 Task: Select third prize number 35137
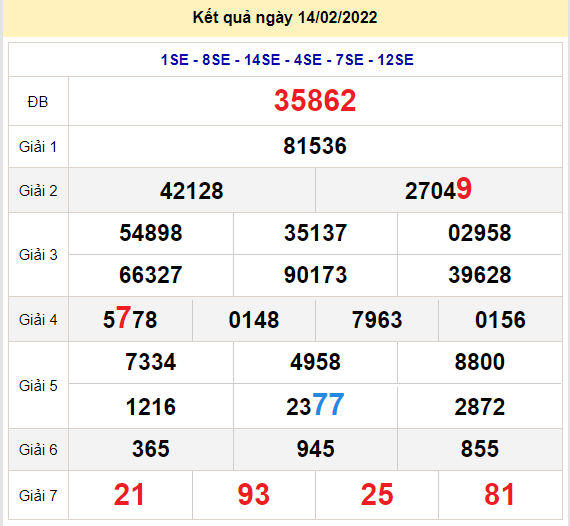coord(315,233)
